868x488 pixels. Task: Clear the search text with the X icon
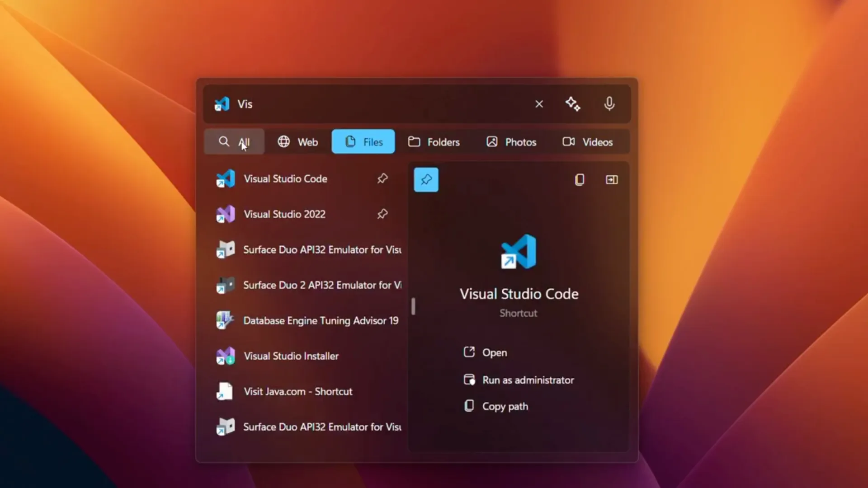pos(539,103)
